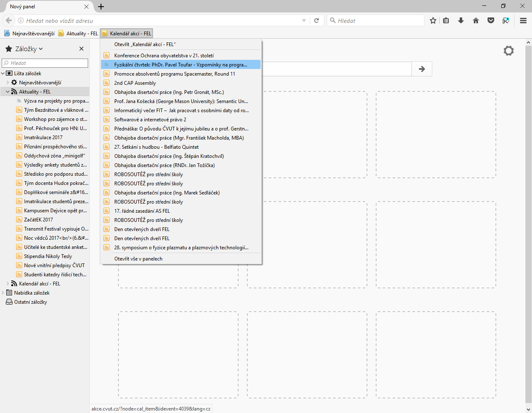Open the address bar history dropdown arrow
Viewport: 532px width, 413px height.
(304, 20)
